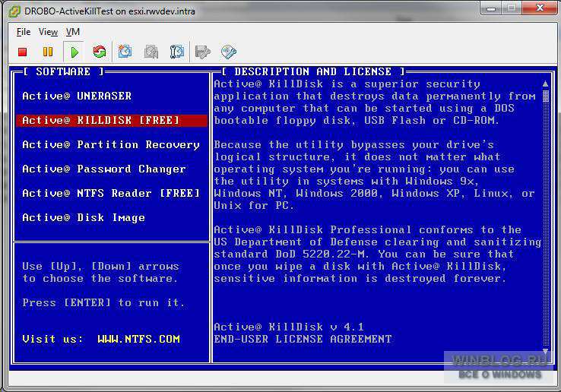This screenshot has width=561, height=392.
Task: Suspend the VM using the pause icon
Action: (x=48, y=52)
